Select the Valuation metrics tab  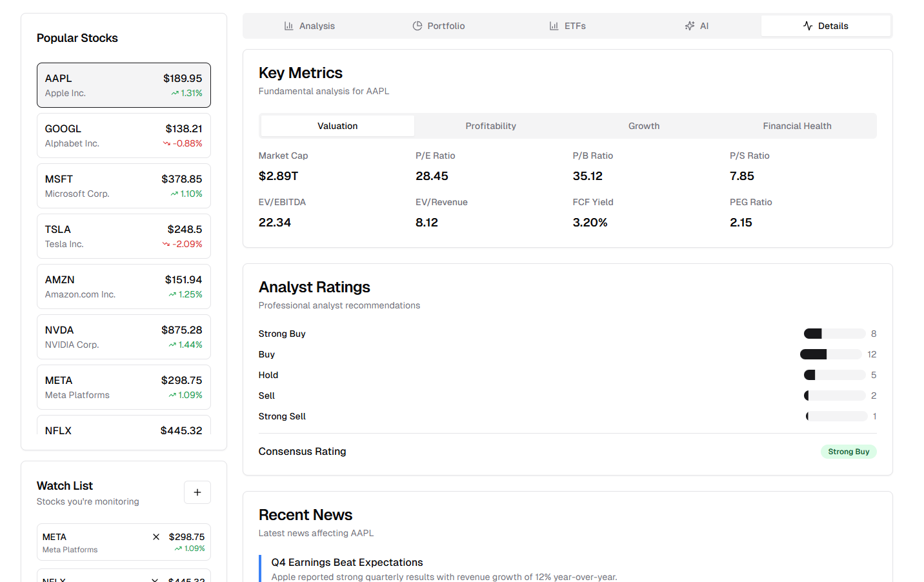[337, 126]
